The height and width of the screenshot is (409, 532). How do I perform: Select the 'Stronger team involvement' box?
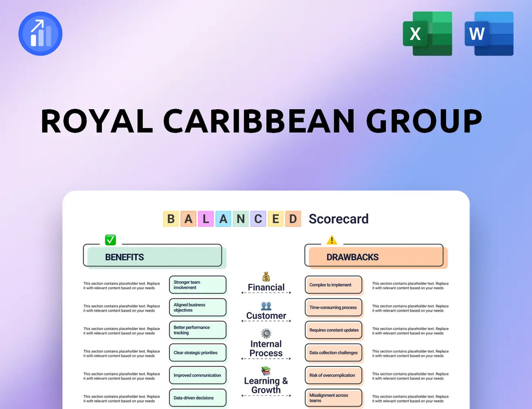pos(198,285)
